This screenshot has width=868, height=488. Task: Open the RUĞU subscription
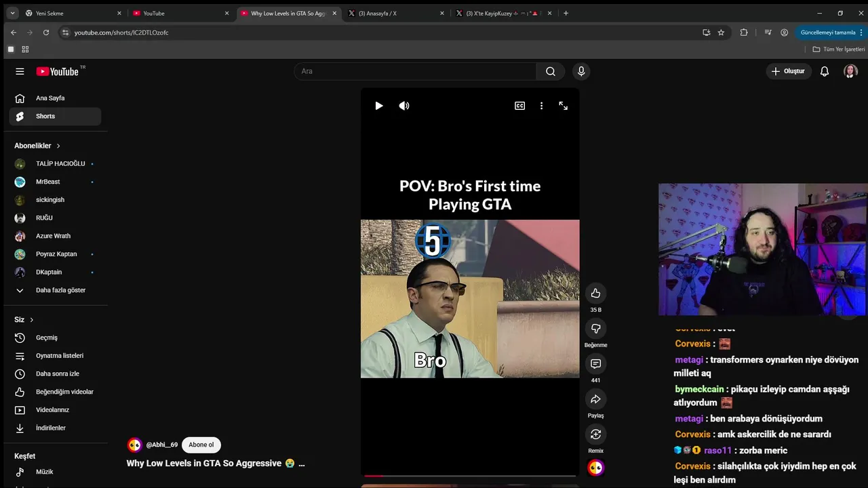point(56,218)
